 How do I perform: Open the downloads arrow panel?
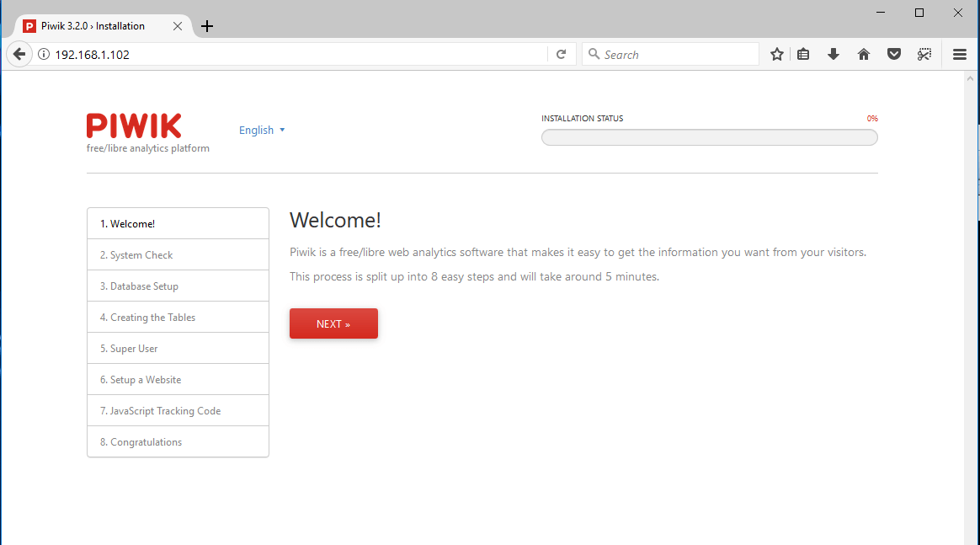pyautogui.click(x=834, y=55)
